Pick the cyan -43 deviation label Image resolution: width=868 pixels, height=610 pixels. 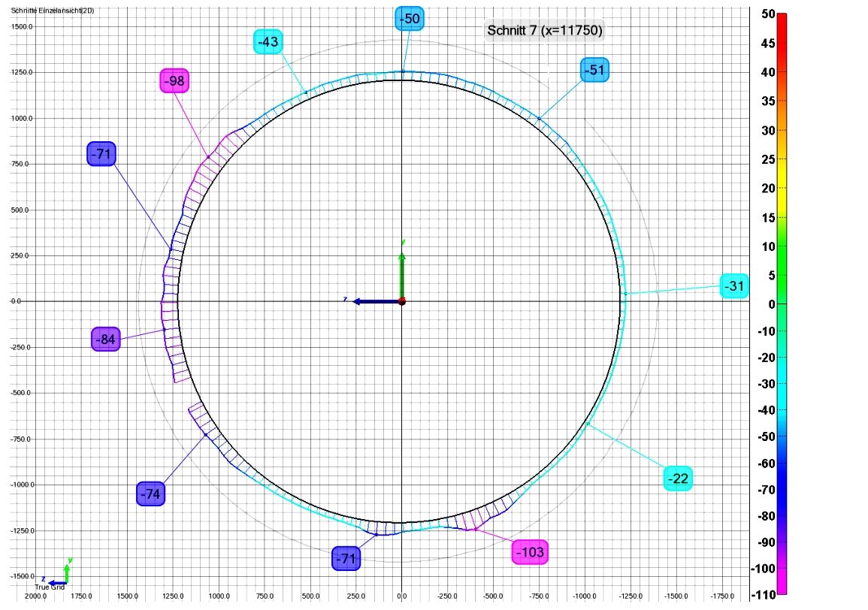268,42
